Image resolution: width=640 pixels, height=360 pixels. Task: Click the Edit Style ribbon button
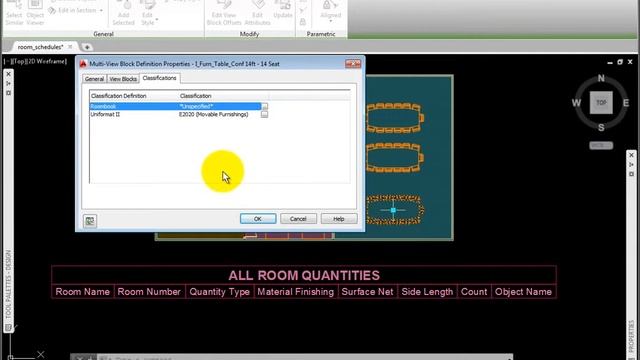(148, 13)
